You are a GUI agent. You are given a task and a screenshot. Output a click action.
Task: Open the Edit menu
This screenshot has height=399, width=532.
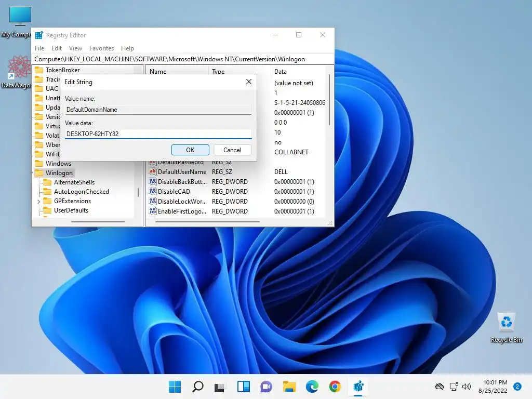coord(56,48)
